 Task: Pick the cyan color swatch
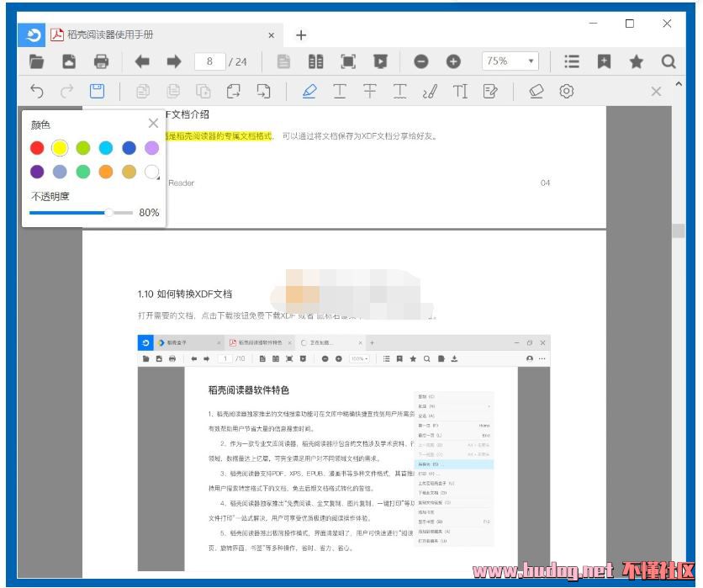tap(106, 147)
